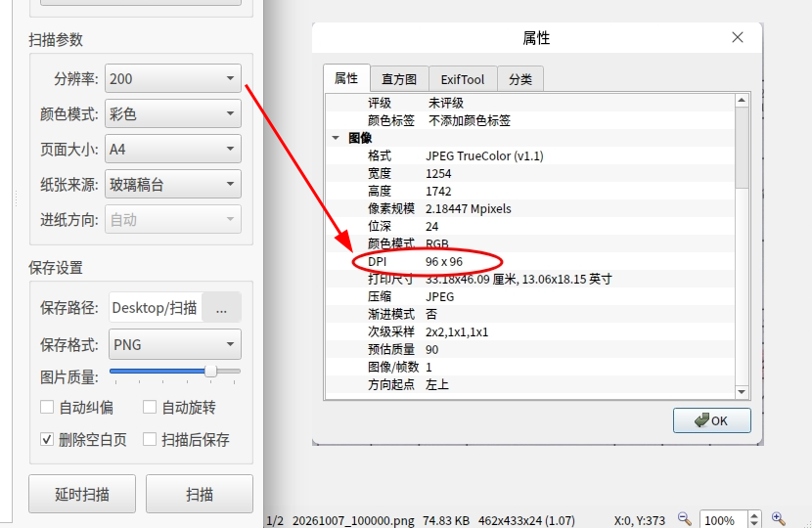Click the 延时扫描 button
The image size is (812, 528).
click(x=82, y=494)
